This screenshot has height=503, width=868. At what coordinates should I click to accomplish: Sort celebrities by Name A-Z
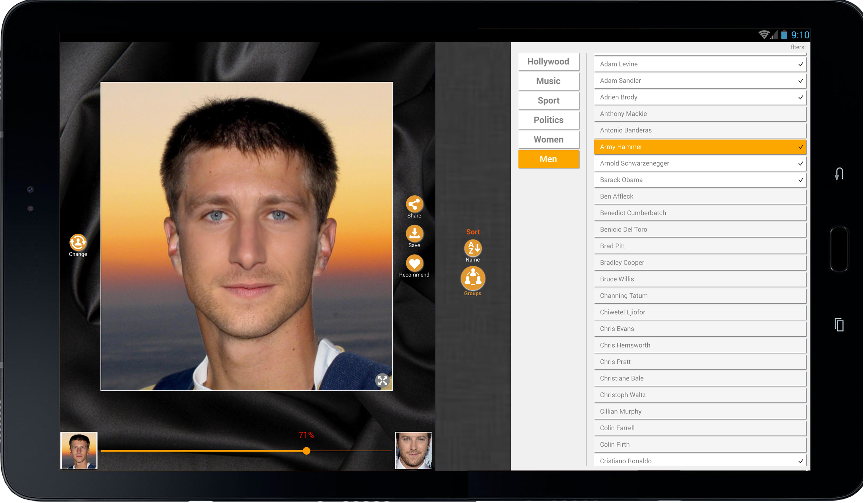473,248
